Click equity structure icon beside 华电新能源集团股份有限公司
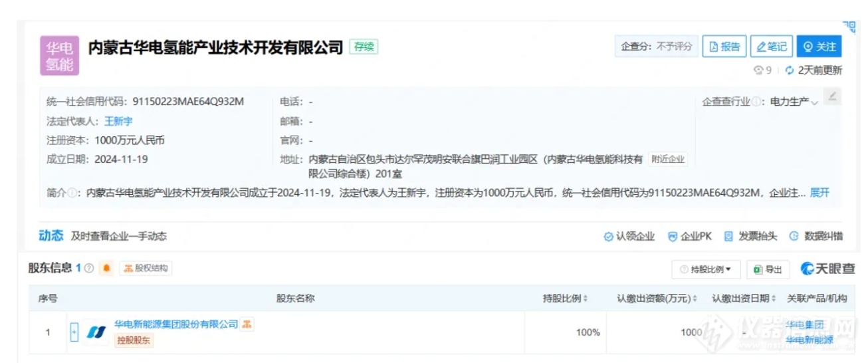 [247, 324]
